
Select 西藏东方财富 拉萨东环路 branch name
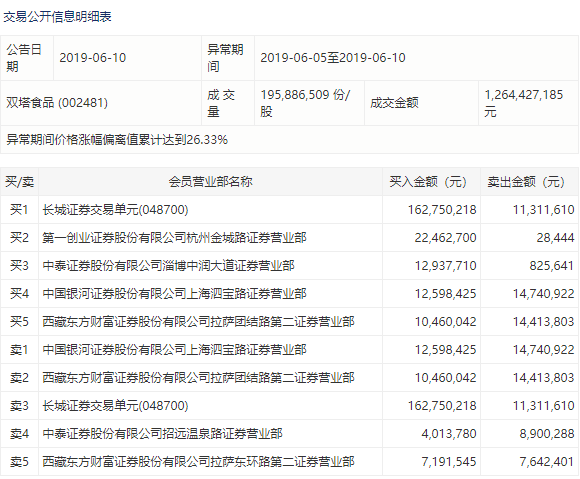click(x=198, y=462)
